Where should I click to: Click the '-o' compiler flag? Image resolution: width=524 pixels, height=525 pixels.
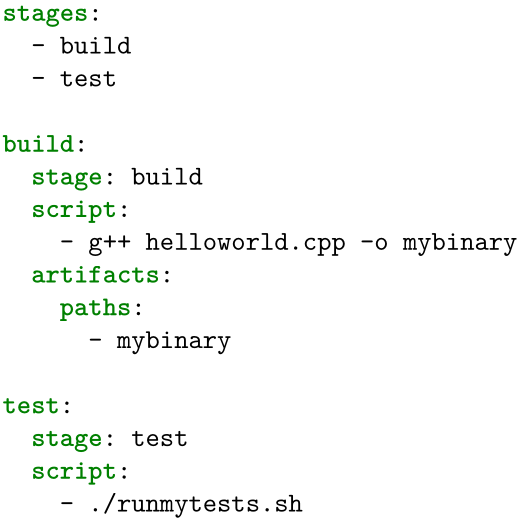(x=374, y=243)
